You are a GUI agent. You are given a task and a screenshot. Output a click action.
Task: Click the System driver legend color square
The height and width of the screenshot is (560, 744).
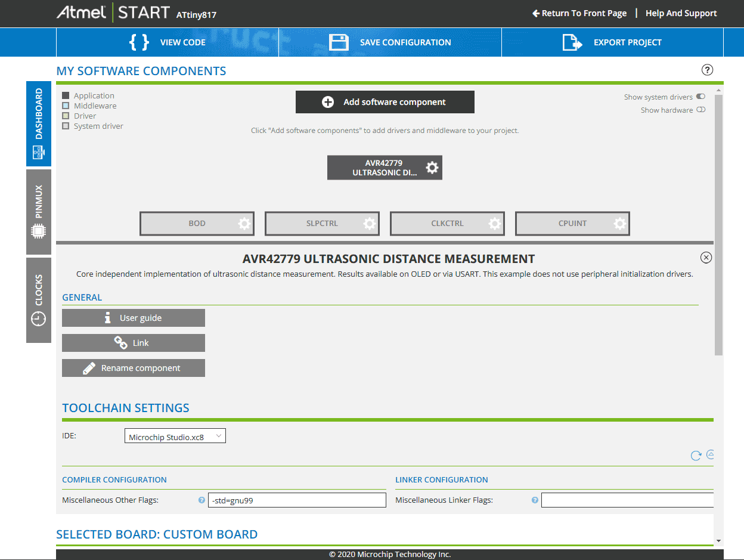(66, 126)
